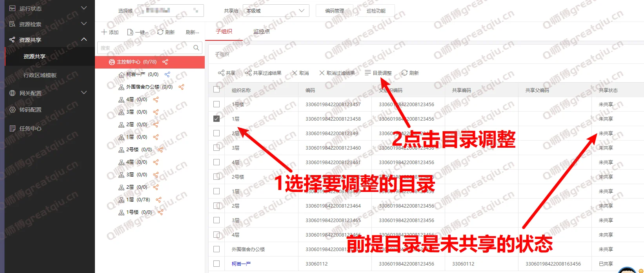The image size is (644, 273).
Task: Click the search magnifier icon in tree panel
Action: pos(196,48)
